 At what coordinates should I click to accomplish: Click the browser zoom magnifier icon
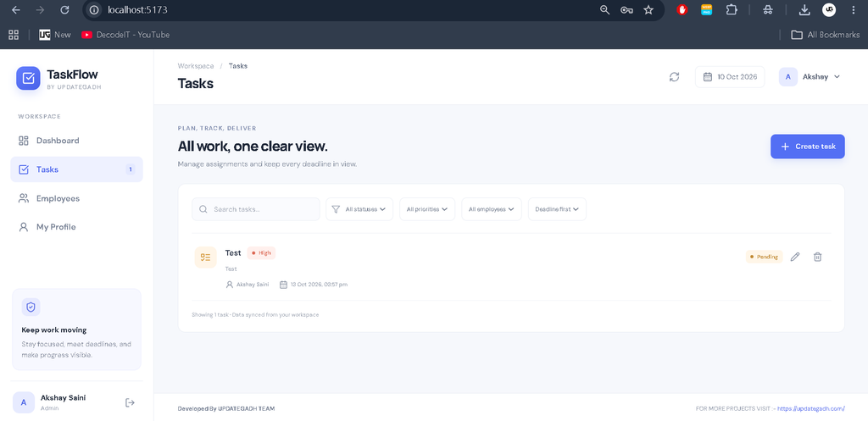point(604,10)
